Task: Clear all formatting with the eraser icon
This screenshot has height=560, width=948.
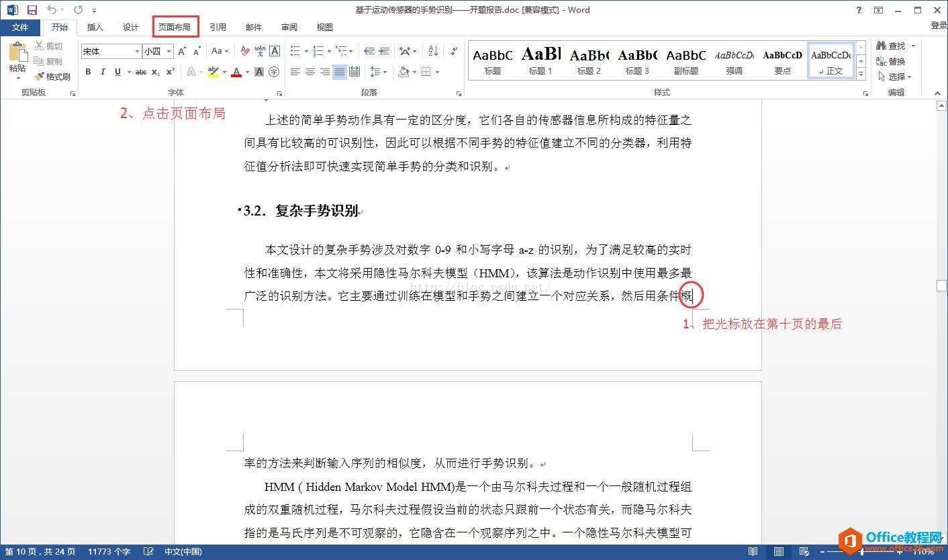Action: pyautogui.click(x=244, y=51)
